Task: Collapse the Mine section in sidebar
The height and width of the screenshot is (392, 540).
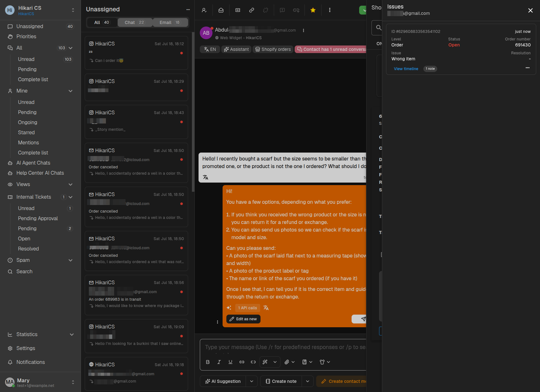Action: (71, 91)
